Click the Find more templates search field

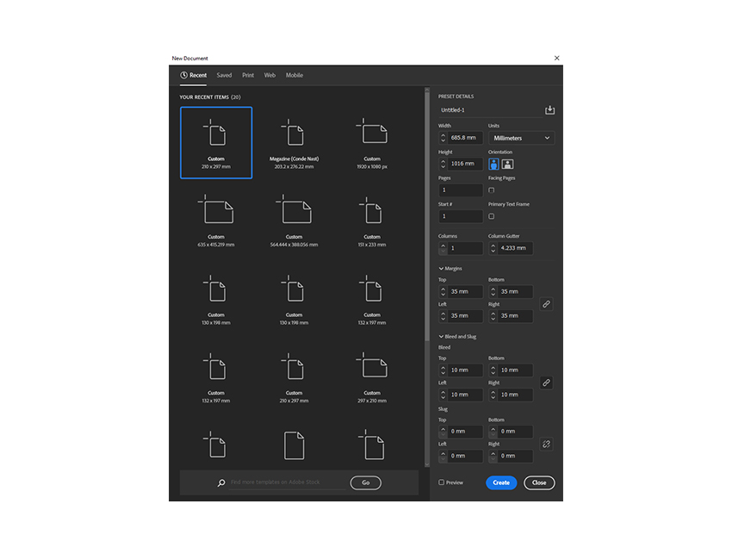[x=287, y=482]
